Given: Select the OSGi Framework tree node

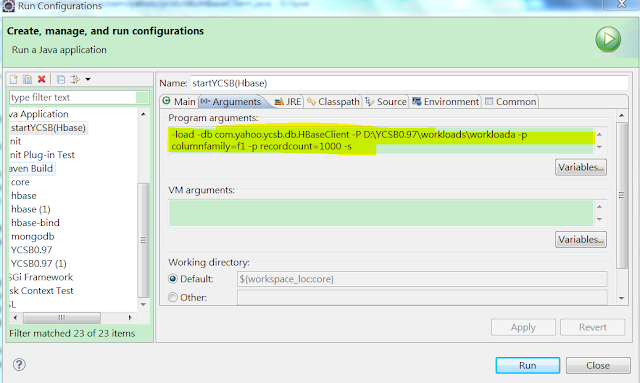Looking at the screenshot, I should coord(41,277).
